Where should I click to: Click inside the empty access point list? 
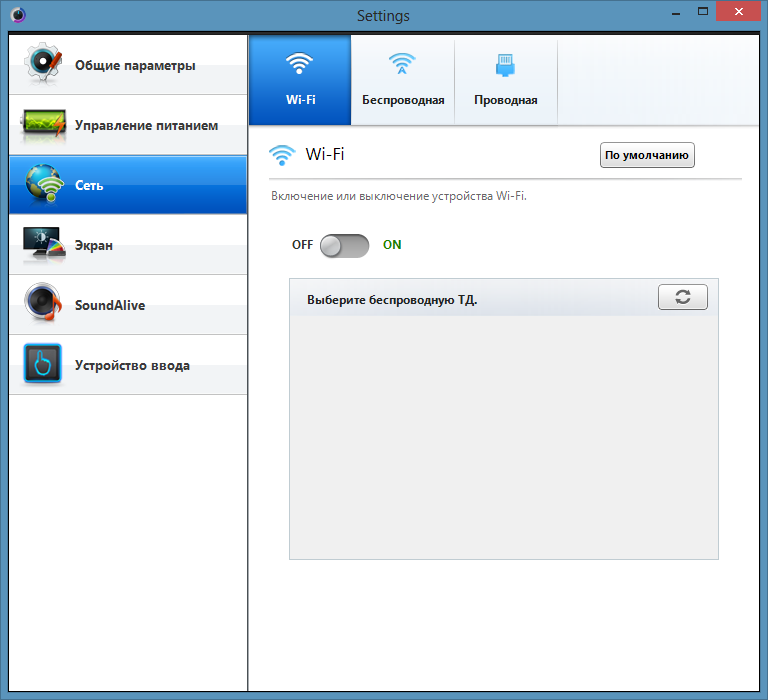503,437
